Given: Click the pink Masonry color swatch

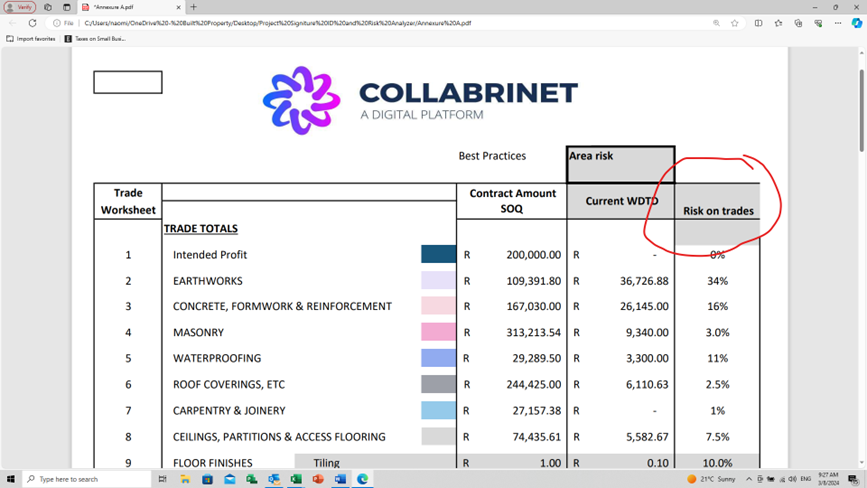Looking at the screenshot, I should click(x=438, y=332).
